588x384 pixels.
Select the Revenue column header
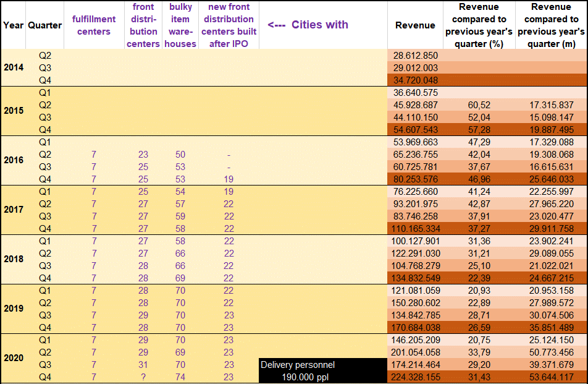[x=415, y=25]
